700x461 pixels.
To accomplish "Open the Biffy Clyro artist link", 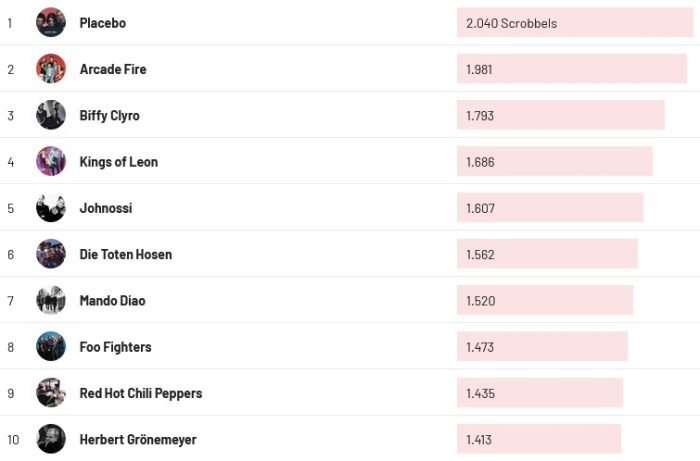I will pyautogui.click(x=110, y=116).
